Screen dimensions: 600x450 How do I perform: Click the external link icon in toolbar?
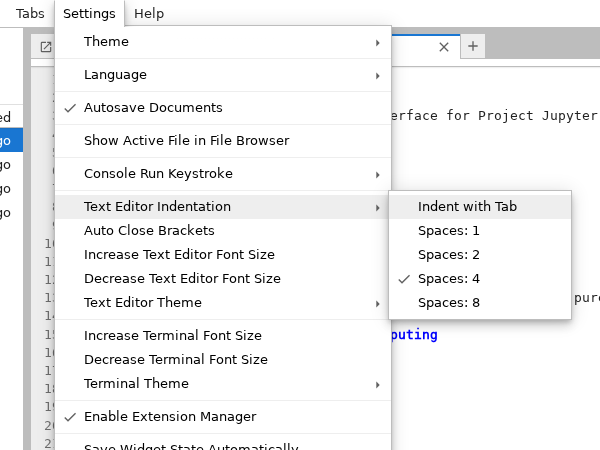click(46, 47)
